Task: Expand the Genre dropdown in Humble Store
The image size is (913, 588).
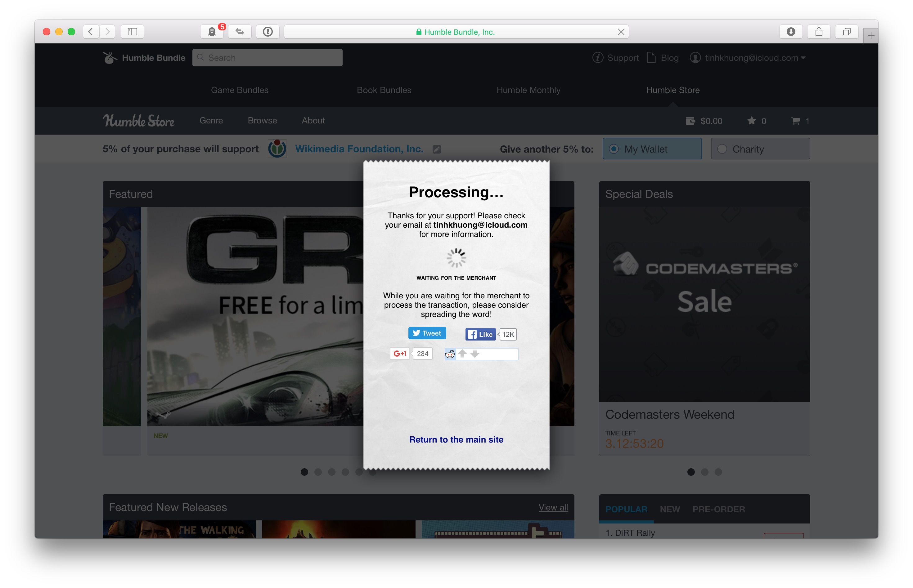Action: 211,120
